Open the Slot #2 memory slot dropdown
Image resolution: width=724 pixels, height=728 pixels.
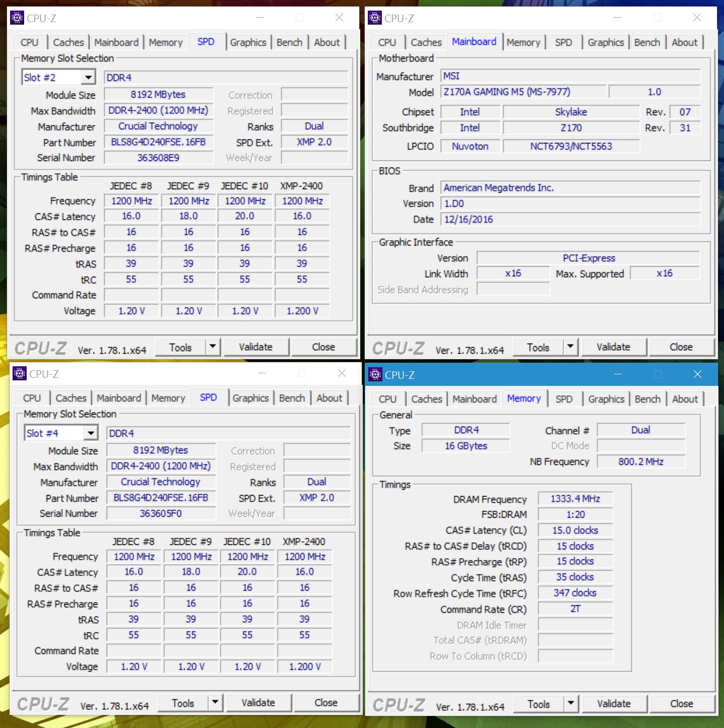pyautogui.click(x=89, y=77)
